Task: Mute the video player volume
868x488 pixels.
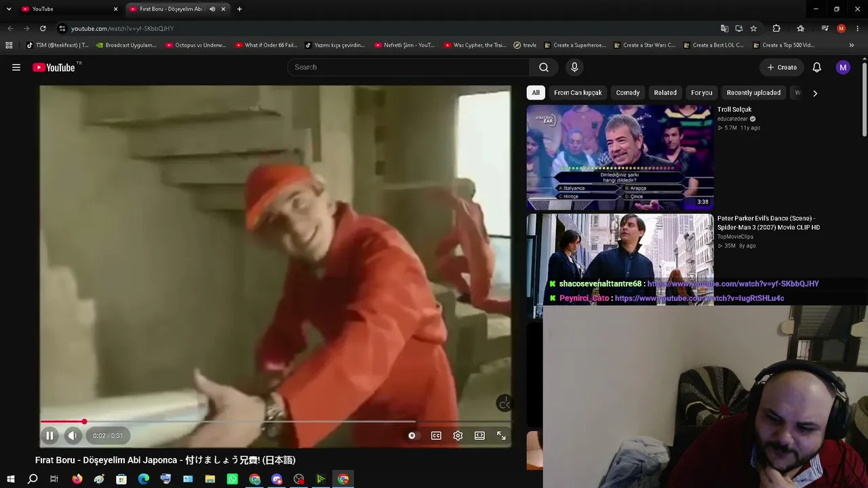Action: (73, 436)
